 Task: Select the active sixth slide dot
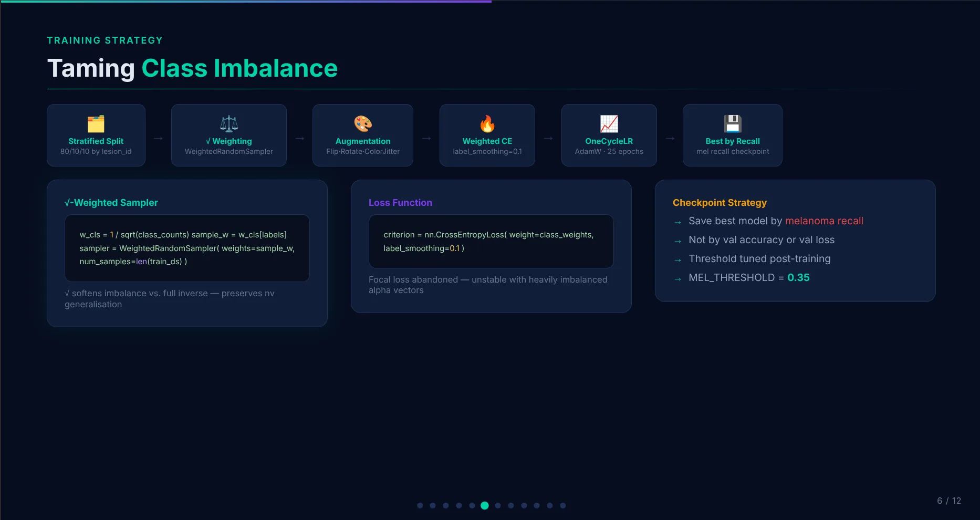point(485,505)
